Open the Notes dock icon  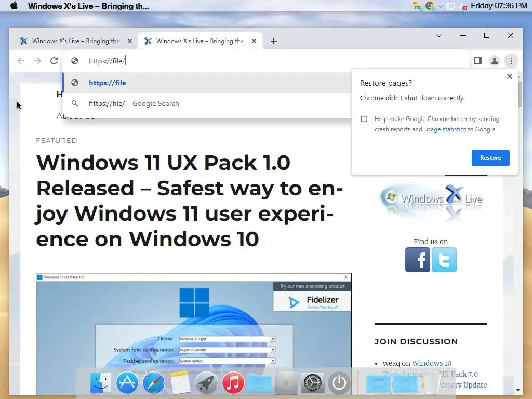click(x=180, y=383)
